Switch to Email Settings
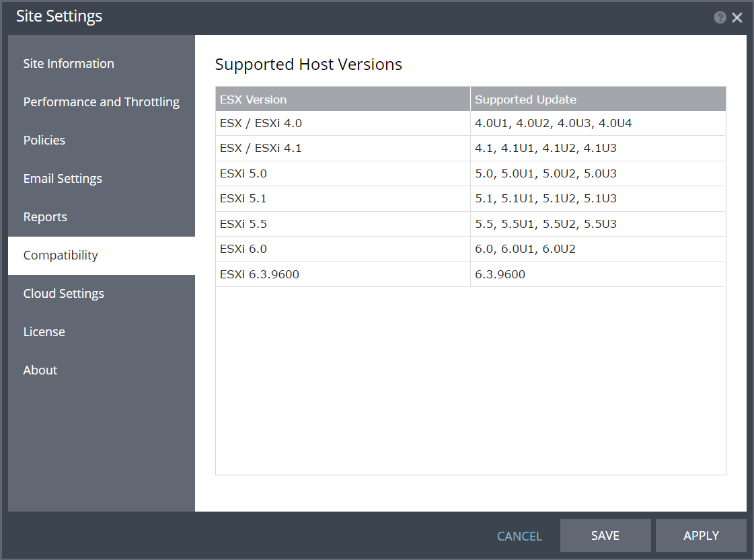This screenshot has height=560, width=754. point(102,179)
